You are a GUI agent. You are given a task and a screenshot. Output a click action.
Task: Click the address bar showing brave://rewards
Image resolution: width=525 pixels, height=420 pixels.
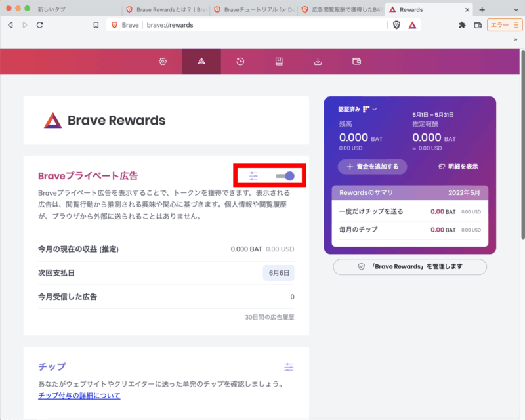262,25
